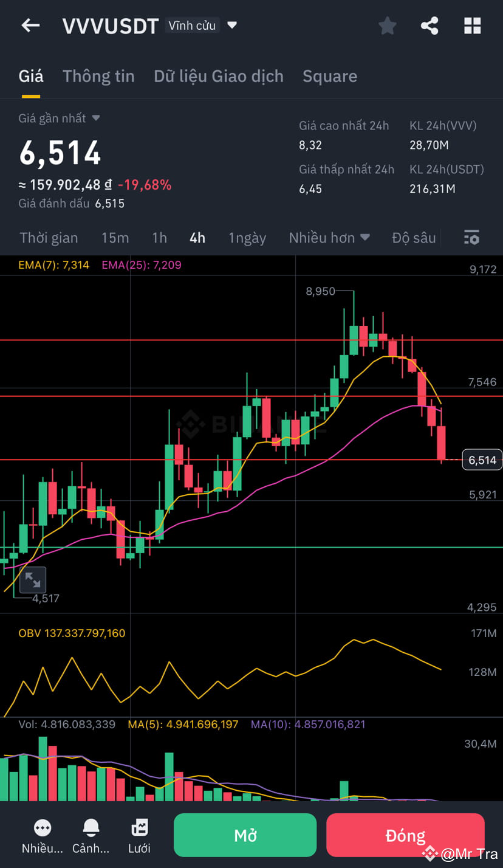Favorite VVVUSDT with the star icon
The width and height of the screenshot is (503, 868).
coord(387,26)
